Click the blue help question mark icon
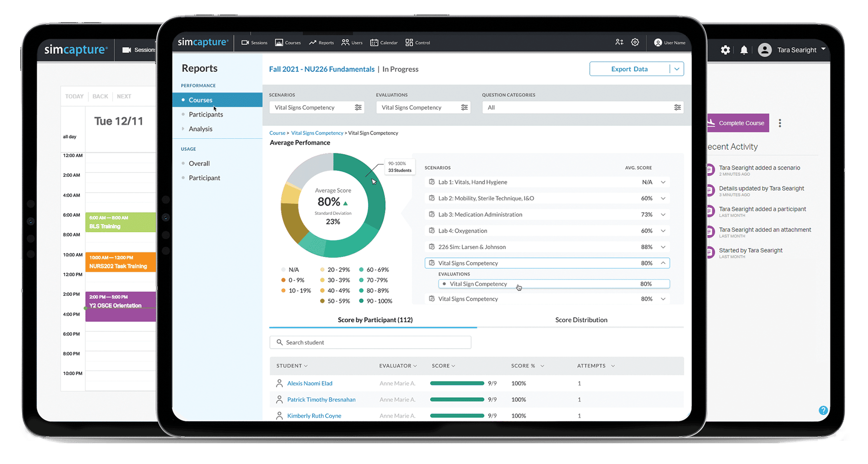 coord(823,411)
